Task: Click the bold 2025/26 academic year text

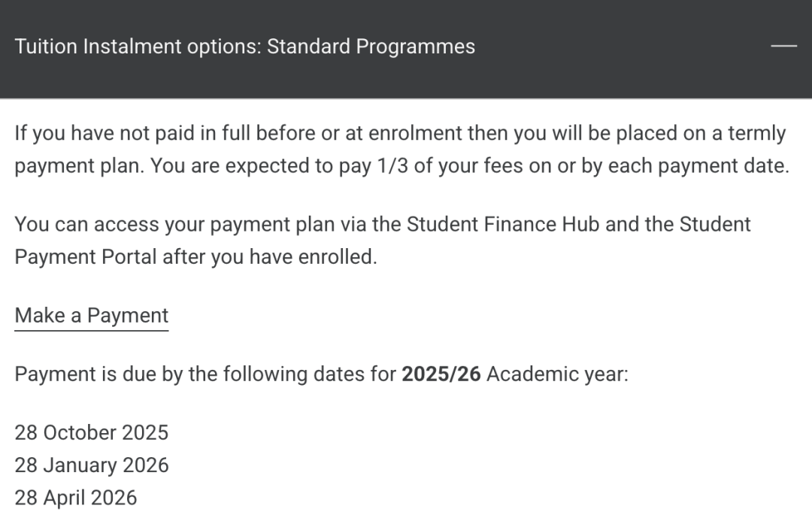Action: (441, 374)
